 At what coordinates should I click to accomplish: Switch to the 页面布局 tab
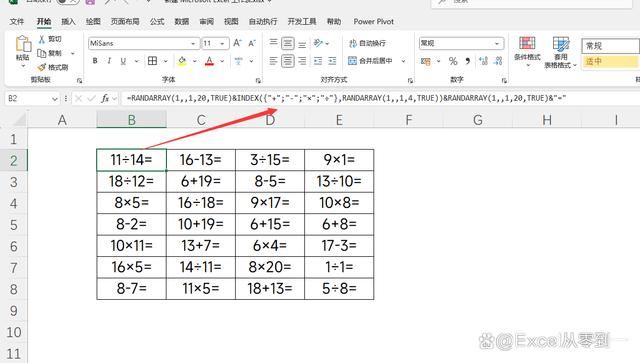tap(125, 22)
